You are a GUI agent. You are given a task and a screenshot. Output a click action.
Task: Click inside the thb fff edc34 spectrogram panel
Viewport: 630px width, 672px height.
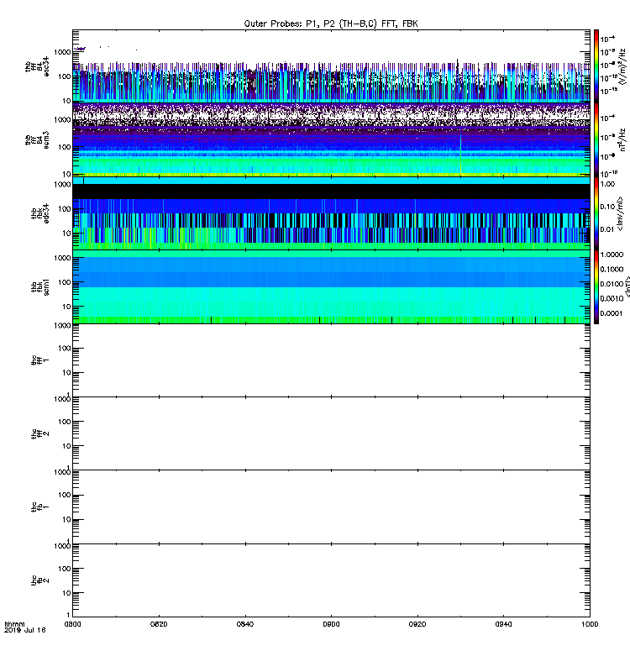tap(331, 66)
